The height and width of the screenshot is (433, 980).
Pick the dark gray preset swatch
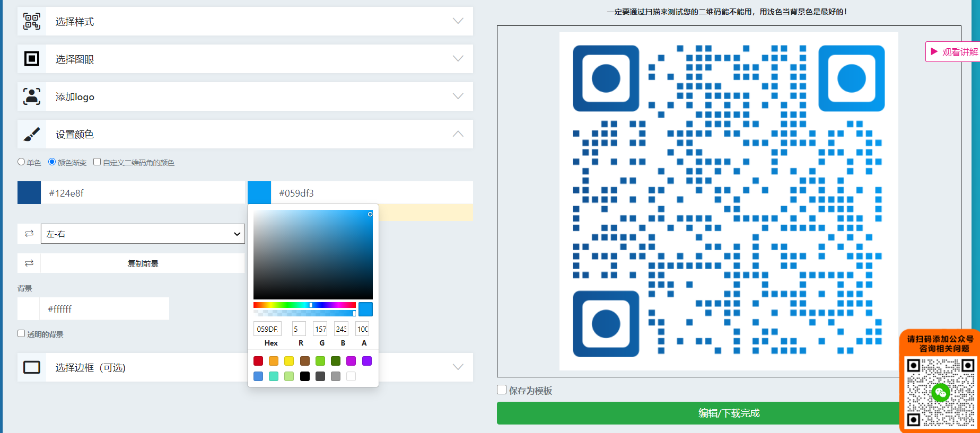(320, 376)
